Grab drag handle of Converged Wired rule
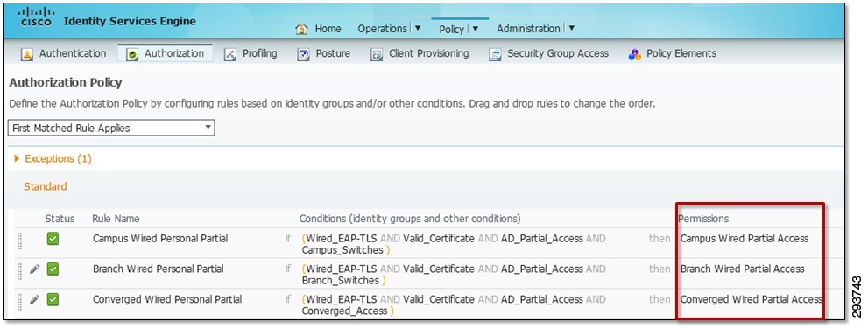This screenshot has width=868, height=328. click(x=19, y=302)
